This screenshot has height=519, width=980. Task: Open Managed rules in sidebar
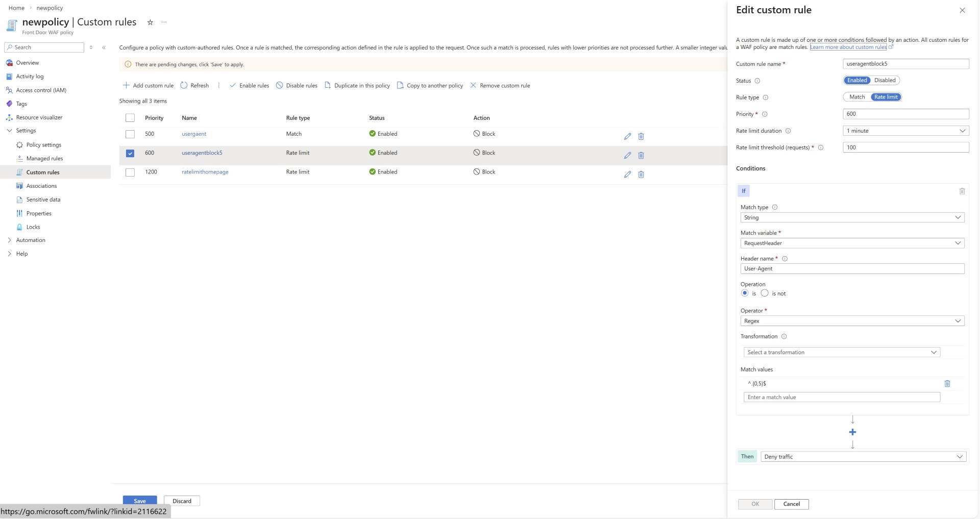44,159
